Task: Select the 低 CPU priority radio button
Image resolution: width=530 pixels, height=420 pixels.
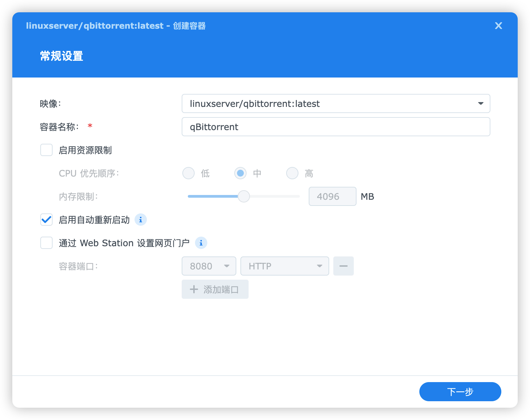Action: [189, 173]
